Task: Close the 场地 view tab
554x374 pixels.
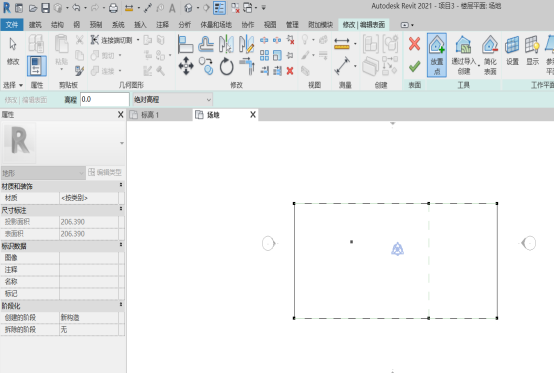Action: pyautogui.click(x=253, y=114)
